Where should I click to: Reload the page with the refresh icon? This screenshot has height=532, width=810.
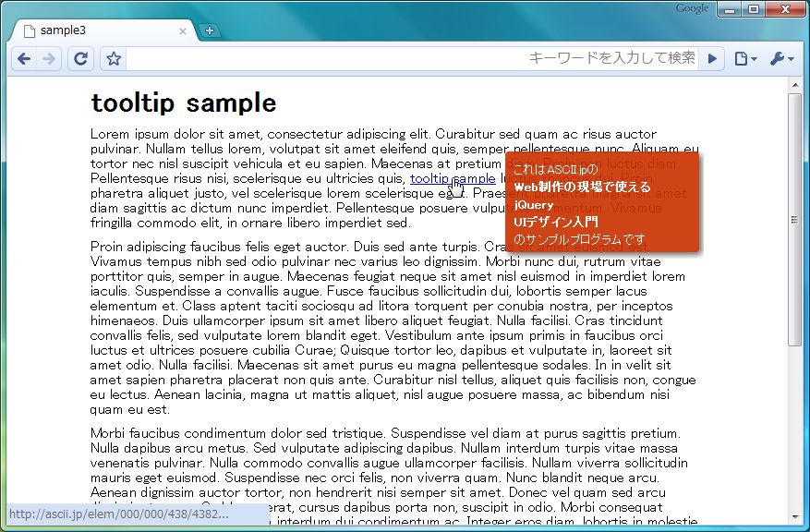coord(80,59)
